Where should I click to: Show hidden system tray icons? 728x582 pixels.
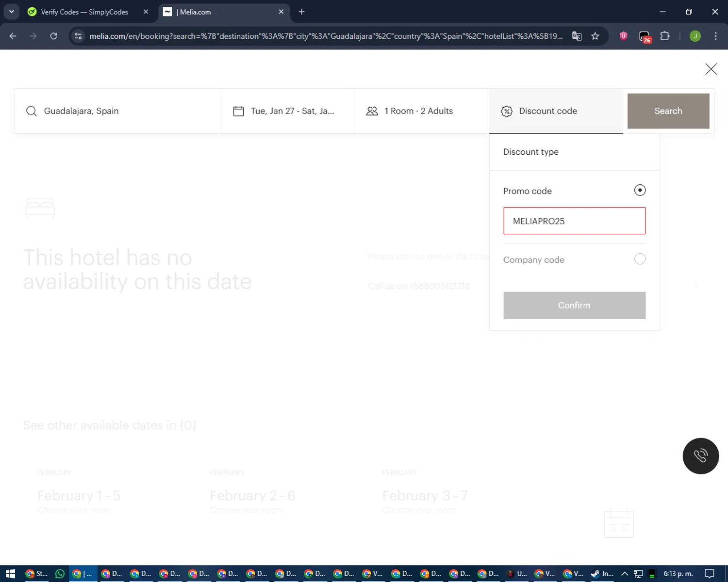pos(625,574)
